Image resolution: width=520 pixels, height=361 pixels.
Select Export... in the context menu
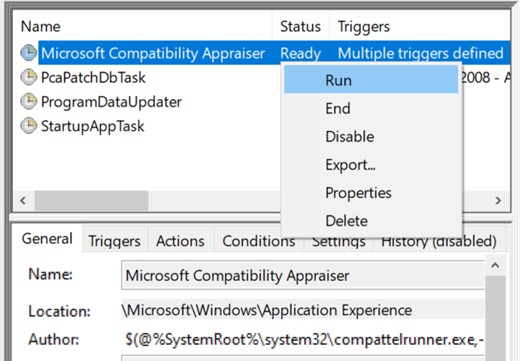[371, 165]
